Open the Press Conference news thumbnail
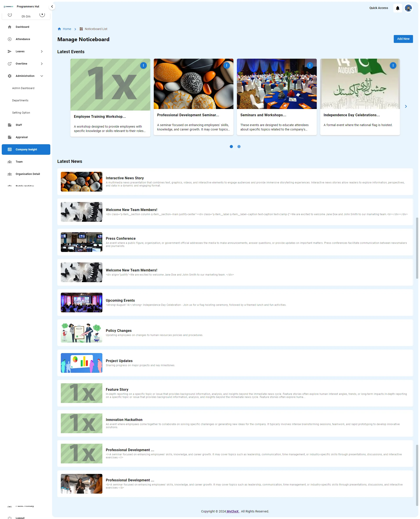The width and height of the screenshot is (420, 519). click(x=81, y=242)
